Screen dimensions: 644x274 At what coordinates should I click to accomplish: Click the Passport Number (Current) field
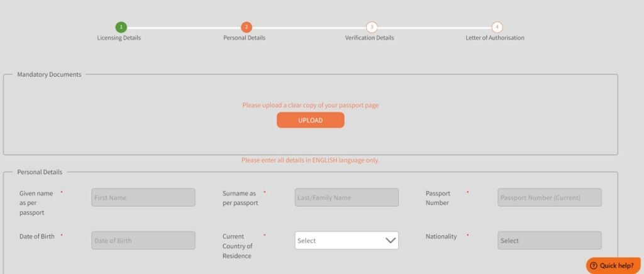[x=549, y=197]
